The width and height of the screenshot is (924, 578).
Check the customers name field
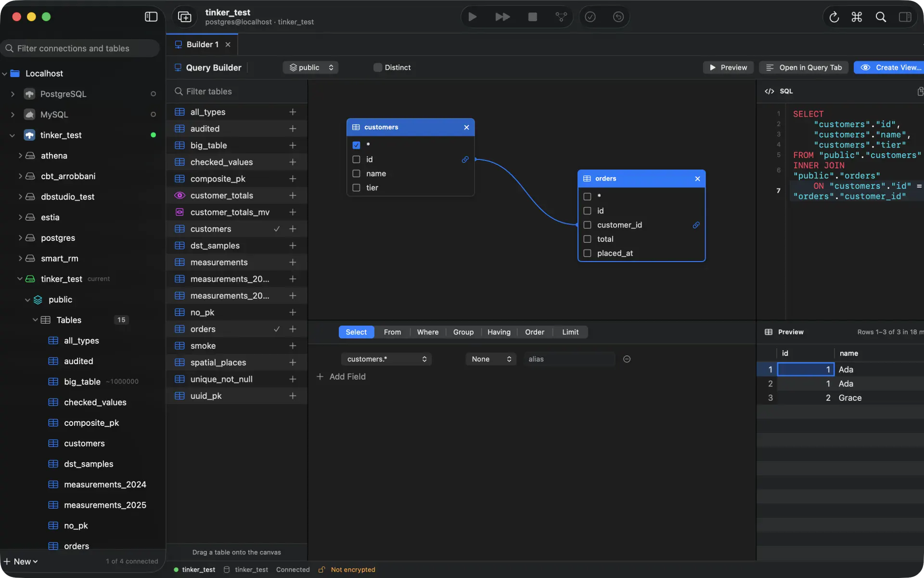click(356, 173)
